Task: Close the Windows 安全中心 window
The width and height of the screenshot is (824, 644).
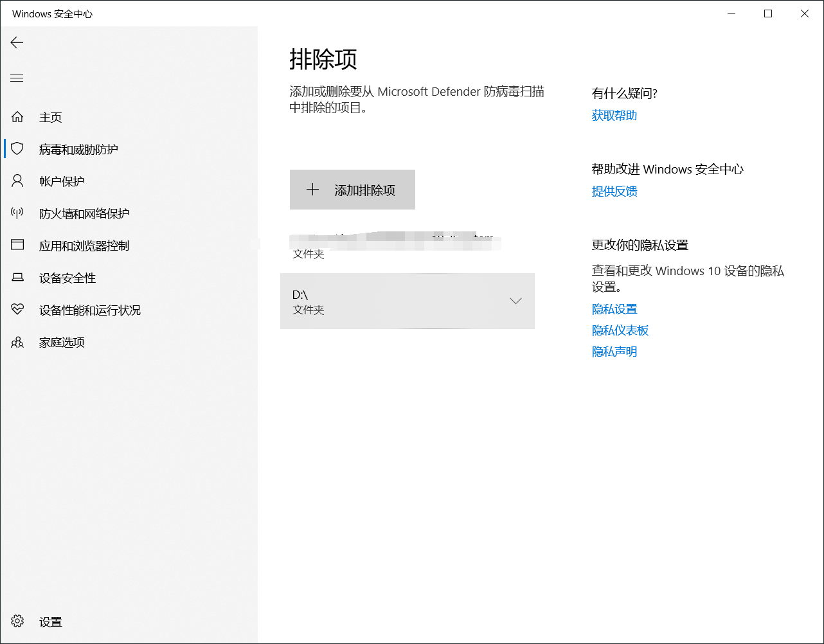Action: tap(805, 13)
